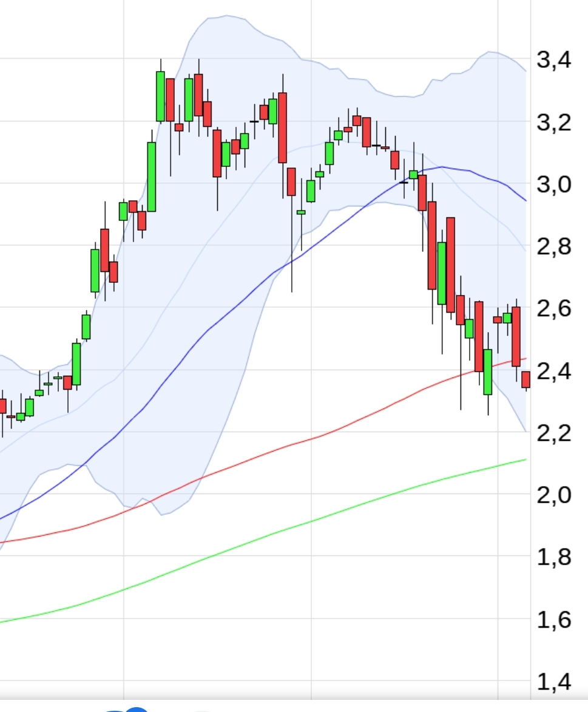Click the 2,6 price axis label
Viewport: 588px width, 712px height.
553,309
